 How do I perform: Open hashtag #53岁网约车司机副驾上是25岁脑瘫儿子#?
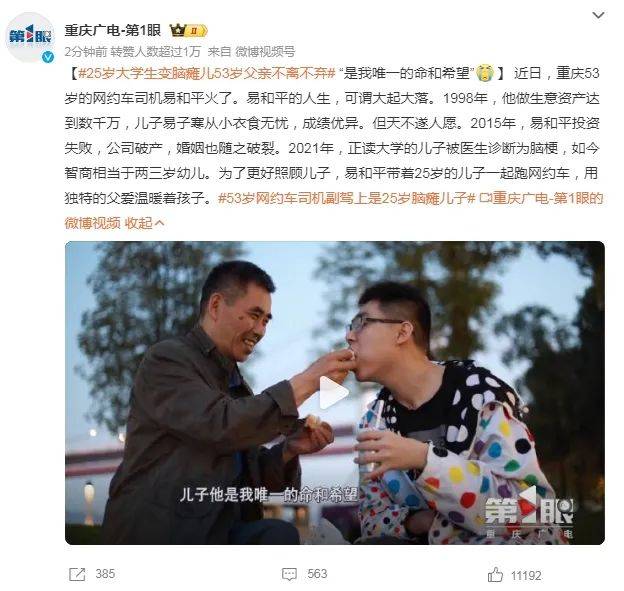click(347, 198)
